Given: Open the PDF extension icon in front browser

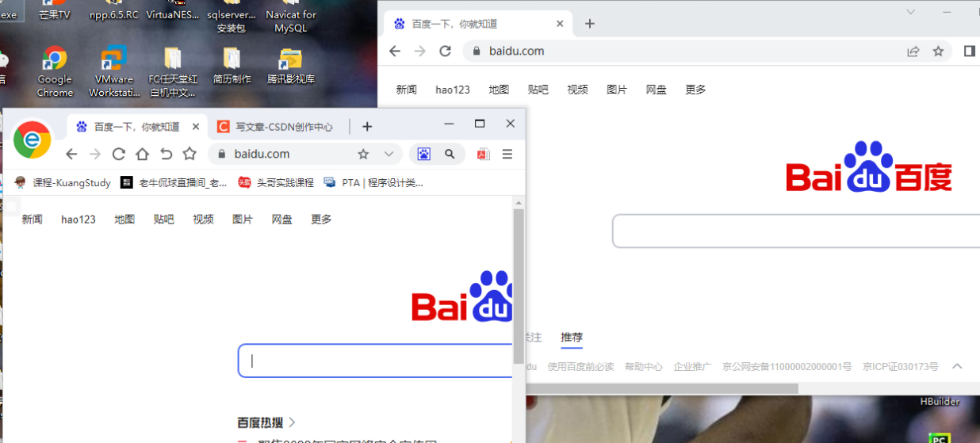Looking at the screenshot, I should pyautogui.click(x=483, y=154).
